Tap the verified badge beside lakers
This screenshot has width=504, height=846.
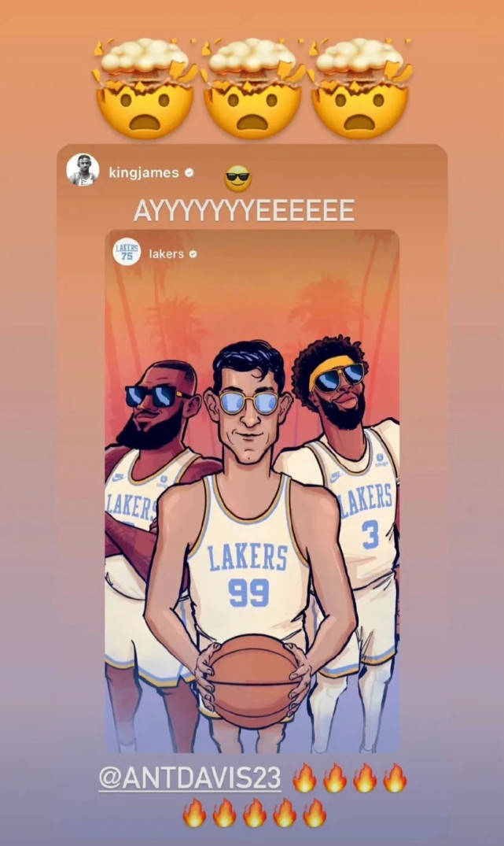(x=193, y=253)
